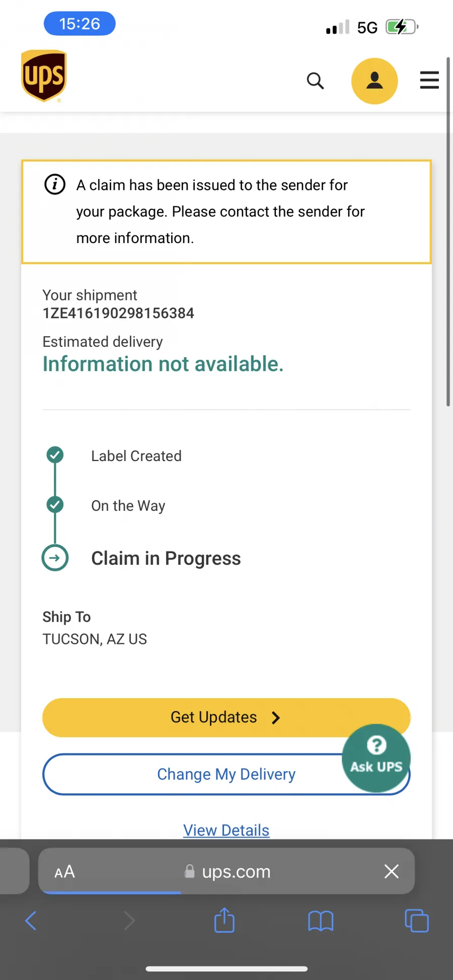Viewport: 453px width, 980px height.
Task: Click the chevron on Get Updates
Action: pos(275,718)
